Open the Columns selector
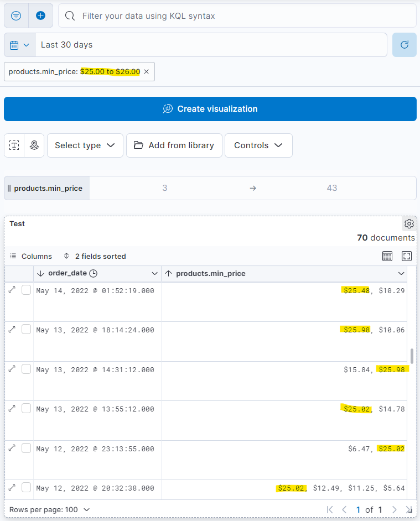 click(31, 257)
